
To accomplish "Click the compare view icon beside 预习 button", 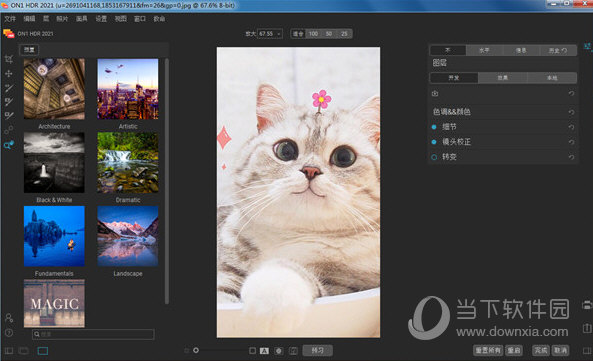I will [x=293, y=351].
